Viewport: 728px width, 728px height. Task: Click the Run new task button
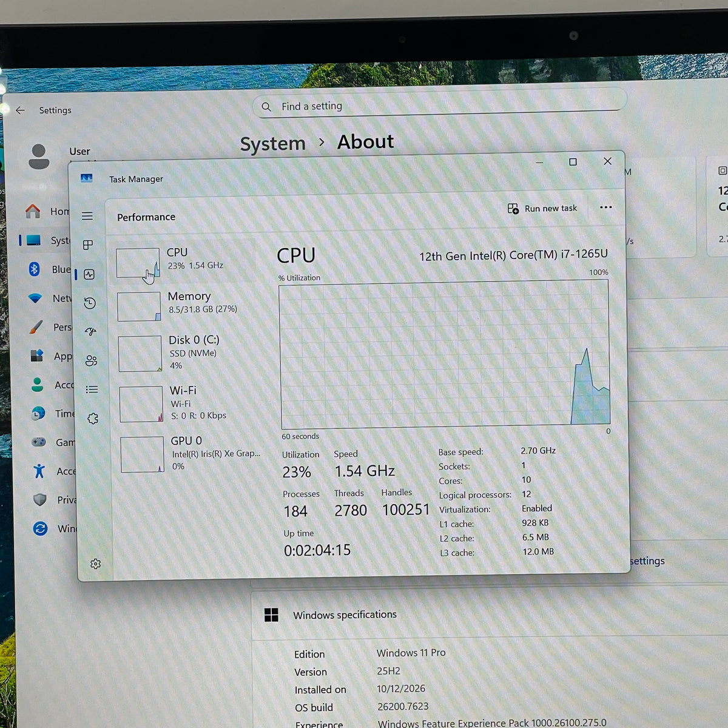pos(542,208)
